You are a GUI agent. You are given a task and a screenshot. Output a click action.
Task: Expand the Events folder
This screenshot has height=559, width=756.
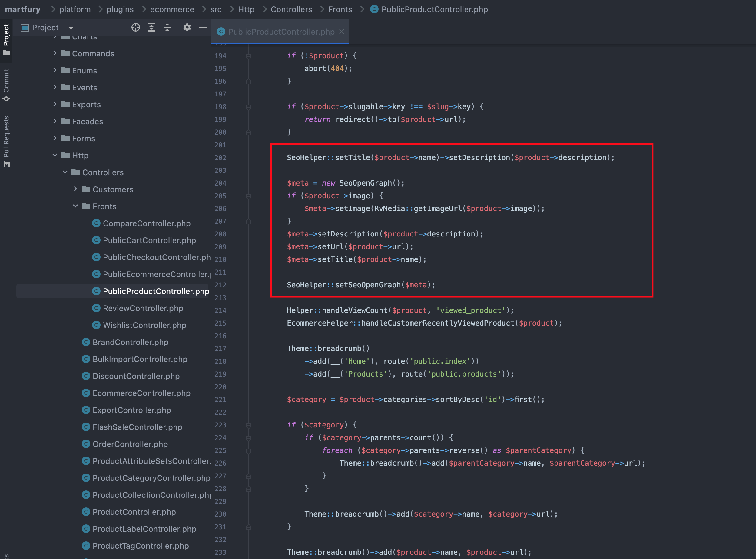pyautogui.click(x=55, y=87)
